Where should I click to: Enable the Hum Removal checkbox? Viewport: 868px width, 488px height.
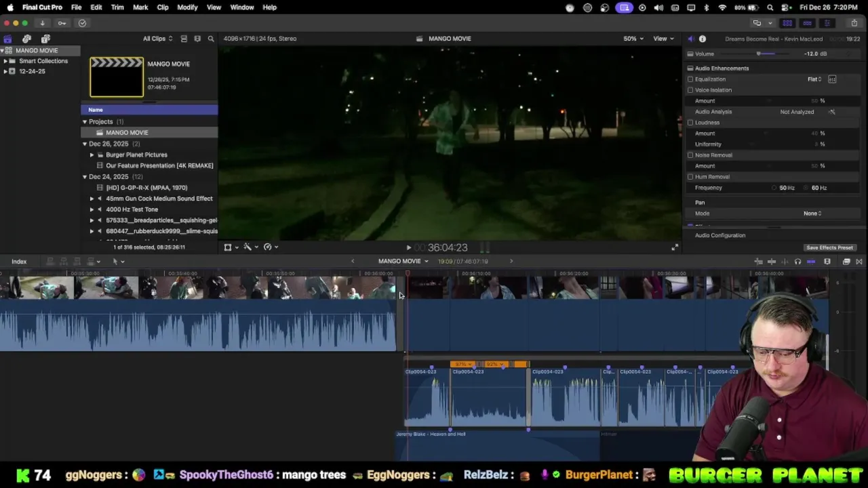tap(690, 177)
